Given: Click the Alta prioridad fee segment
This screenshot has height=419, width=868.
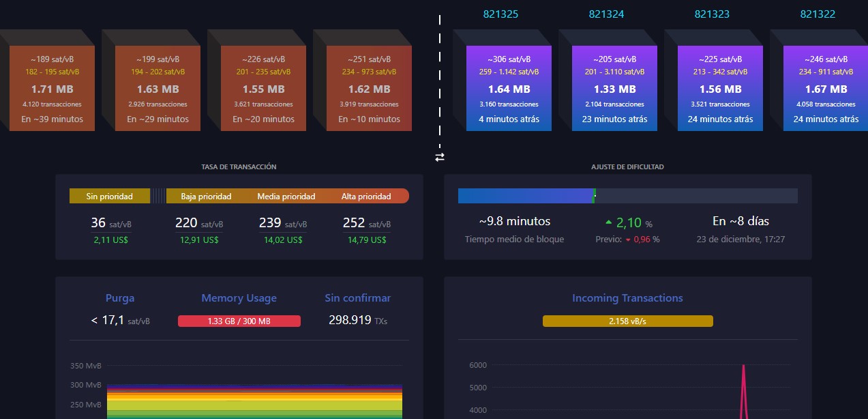Looking at the screenshot, I should pos(367,196).
